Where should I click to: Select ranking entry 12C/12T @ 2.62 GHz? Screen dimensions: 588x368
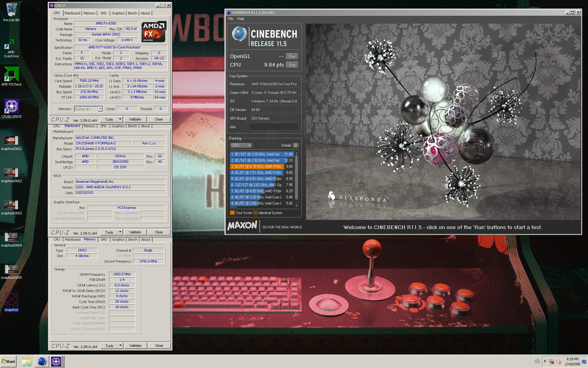[x=262, y=185]
